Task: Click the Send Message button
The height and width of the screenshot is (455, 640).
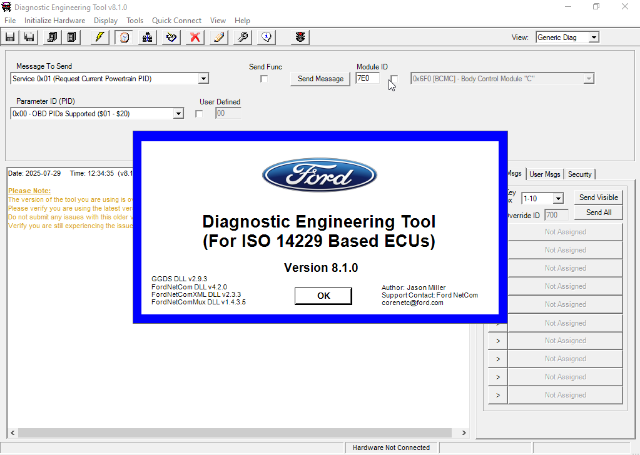Action: [320, 79]
